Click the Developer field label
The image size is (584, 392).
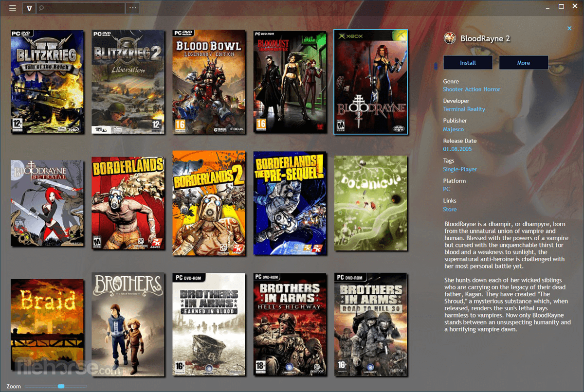[x=456, y=101]
